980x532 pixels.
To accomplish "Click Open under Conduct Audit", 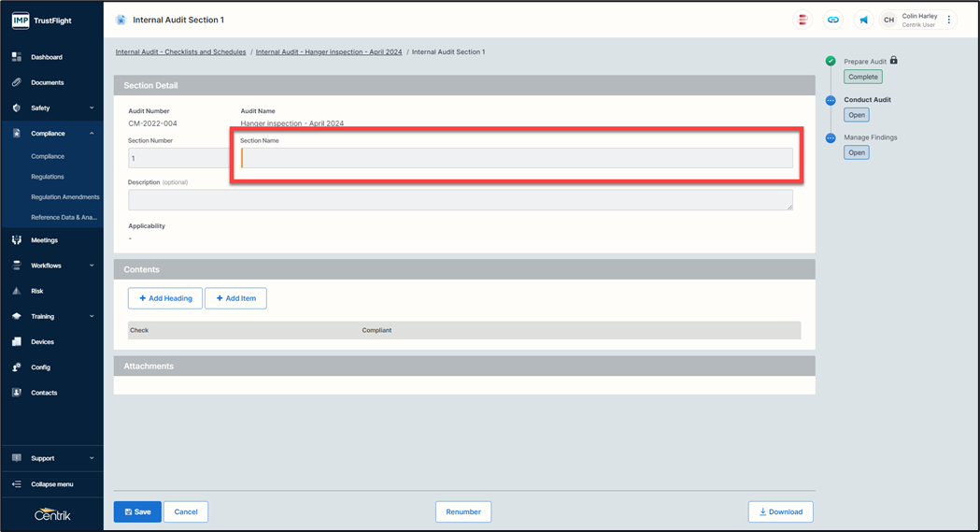I will [x=857, y=115].
